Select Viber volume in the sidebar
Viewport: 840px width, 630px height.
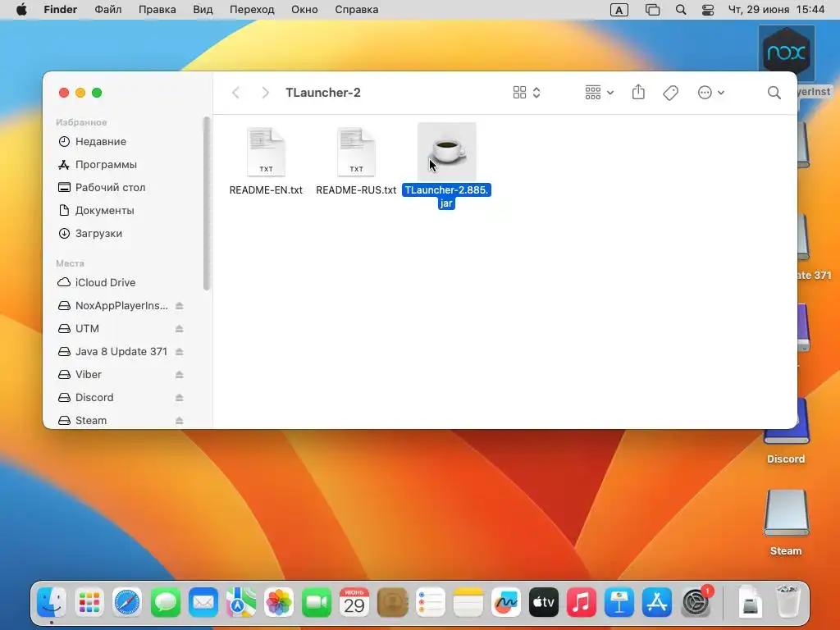tap(89, 374)
